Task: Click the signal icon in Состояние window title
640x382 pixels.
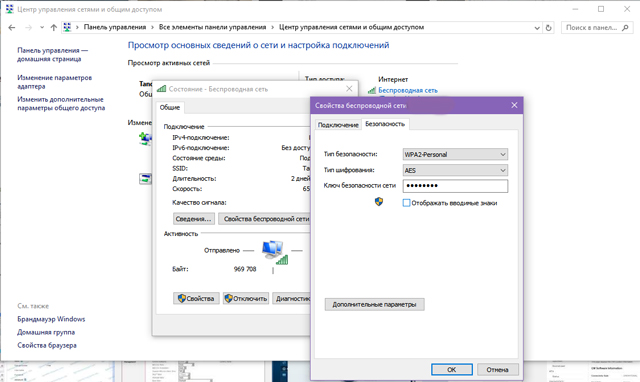Action: 161,89
